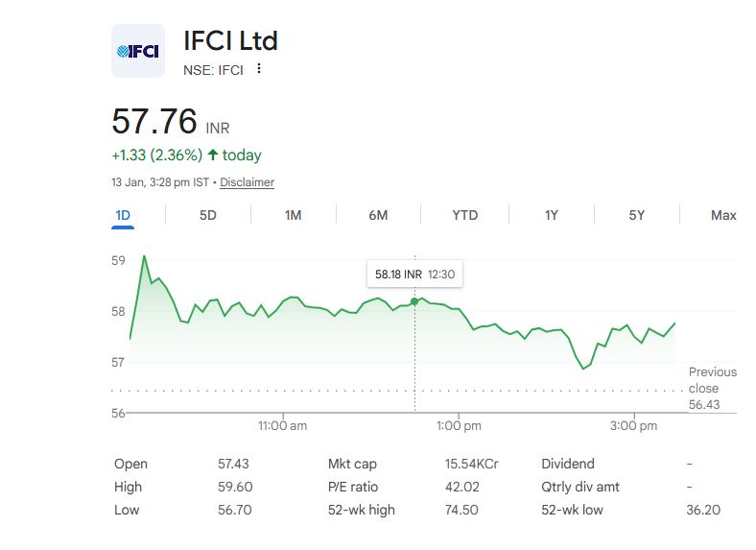Open the three-dot options menu beside NSE: IFCI
The width and height of the screenshot is (756, 550).
tap(259, 69)
